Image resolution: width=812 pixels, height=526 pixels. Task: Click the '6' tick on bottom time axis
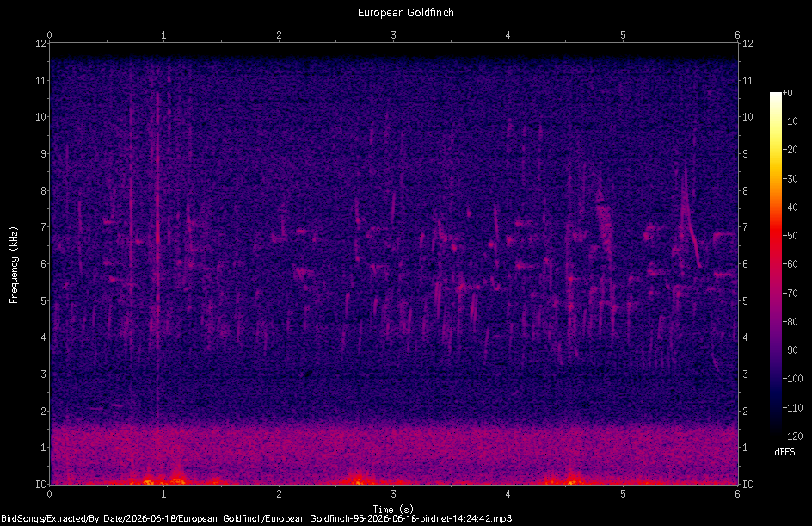click(x=737, y=494)
